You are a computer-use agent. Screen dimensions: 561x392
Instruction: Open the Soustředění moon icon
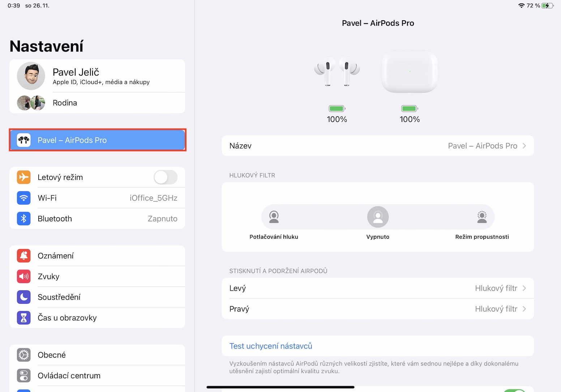[23, 297]
